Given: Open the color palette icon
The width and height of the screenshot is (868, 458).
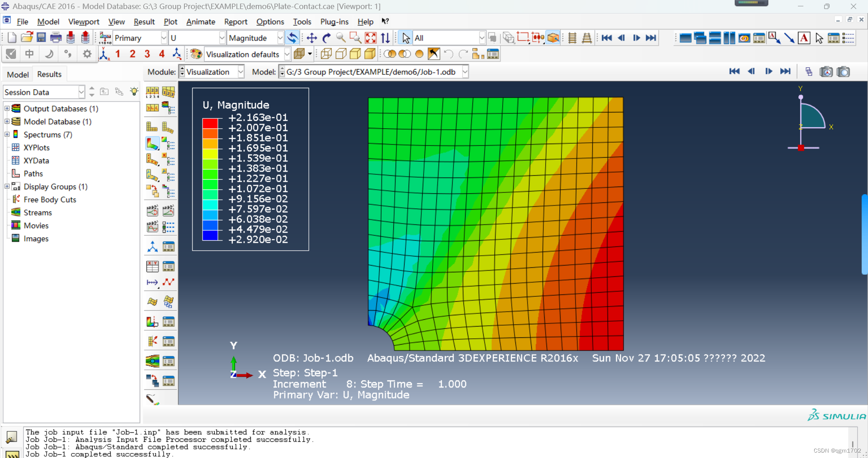Looking at the screenshot, I should point(196,54).
